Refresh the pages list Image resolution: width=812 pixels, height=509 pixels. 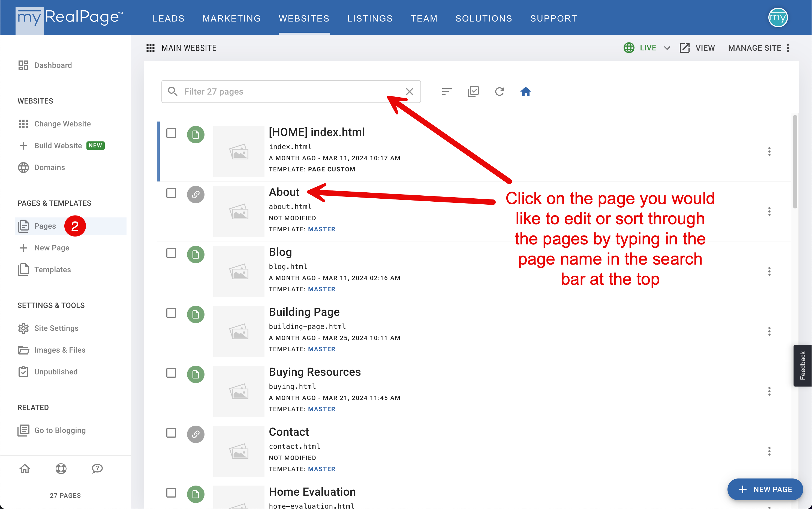499,92
